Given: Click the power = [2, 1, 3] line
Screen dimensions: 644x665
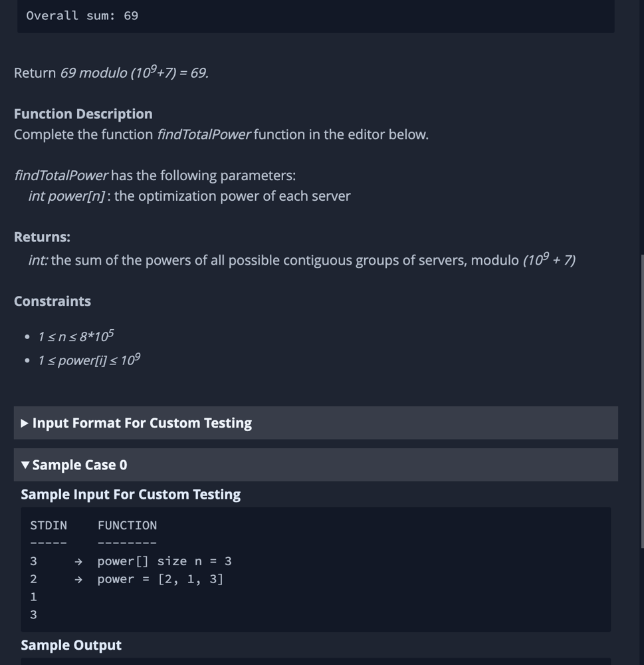Looking at the screenshot, I should pos(160,579).
